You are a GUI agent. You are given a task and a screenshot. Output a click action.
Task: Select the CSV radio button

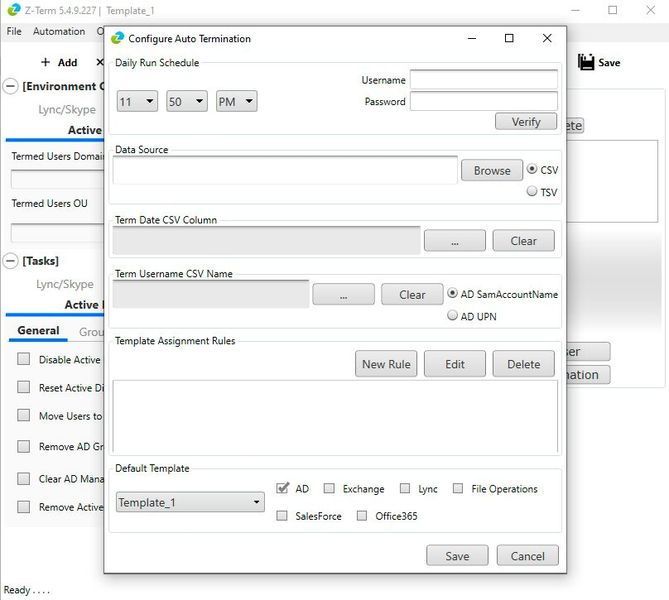pos(532,169)
